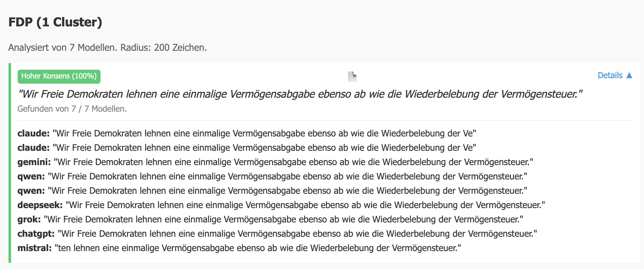644x269 pixels.
Task: Click the first qwen result line
Action: click(272, 177)
